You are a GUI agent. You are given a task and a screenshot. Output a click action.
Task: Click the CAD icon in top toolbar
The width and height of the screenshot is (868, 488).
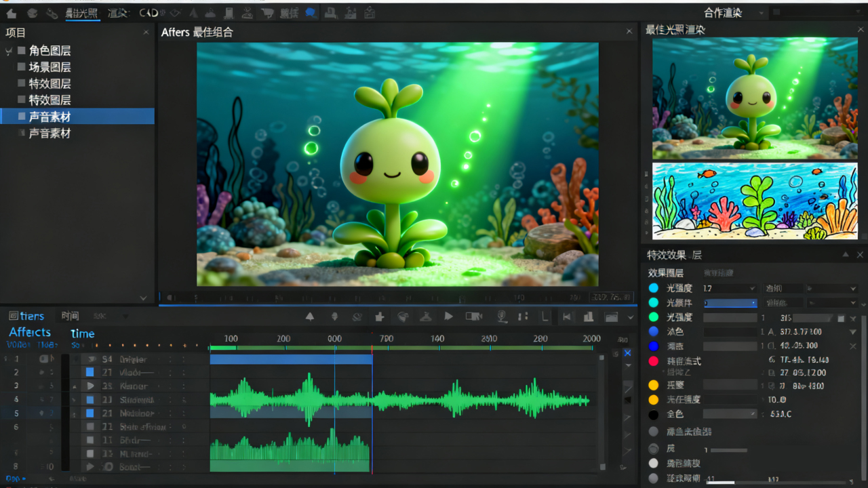[x=149, y=13]
